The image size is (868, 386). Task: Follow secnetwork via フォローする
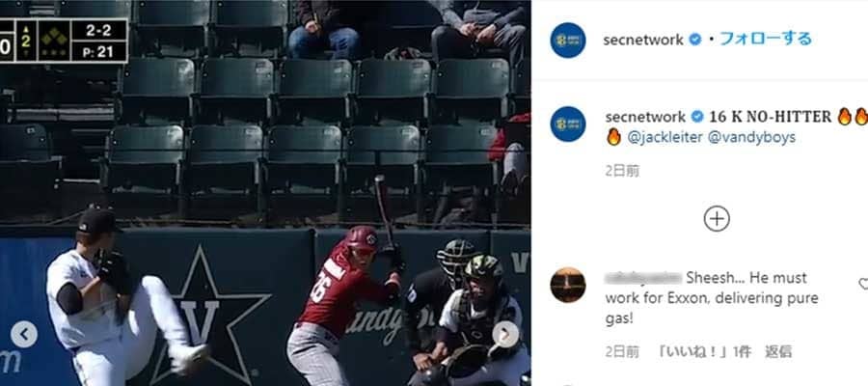(x=765, y=40)
